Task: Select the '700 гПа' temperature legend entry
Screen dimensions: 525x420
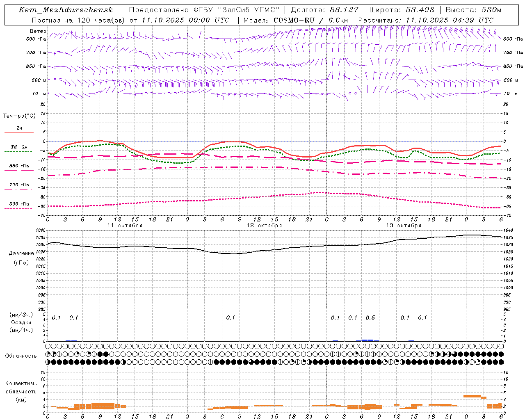Action: coord(19,185)
